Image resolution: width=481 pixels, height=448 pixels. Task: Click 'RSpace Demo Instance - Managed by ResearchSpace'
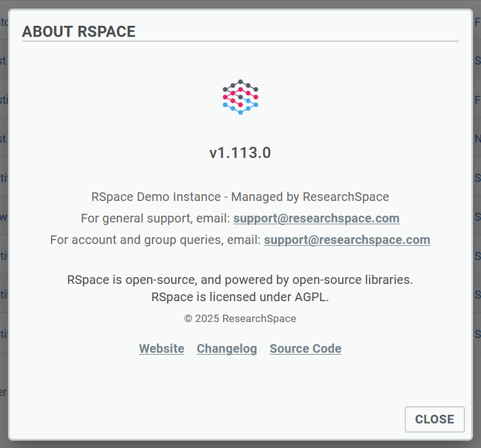(240, 197)
